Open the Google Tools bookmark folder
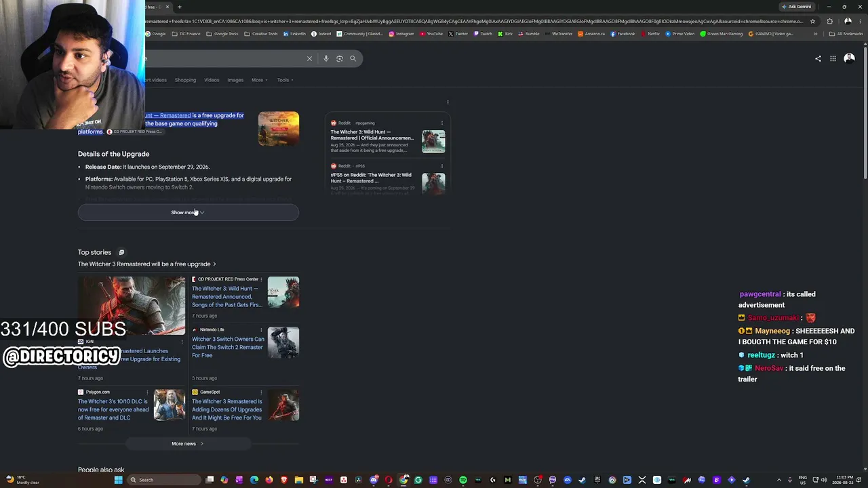 (x=222, y=34)
